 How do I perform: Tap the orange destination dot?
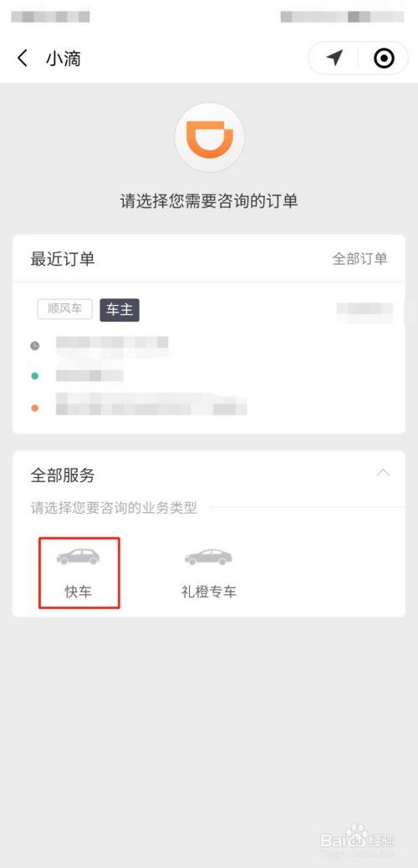(x=35, y=408)
